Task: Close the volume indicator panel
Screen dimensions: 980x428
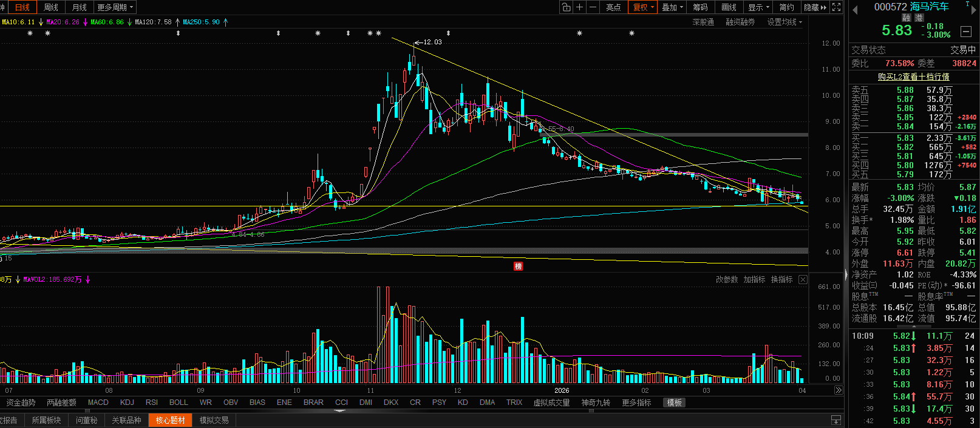Action: pos(803,280)
